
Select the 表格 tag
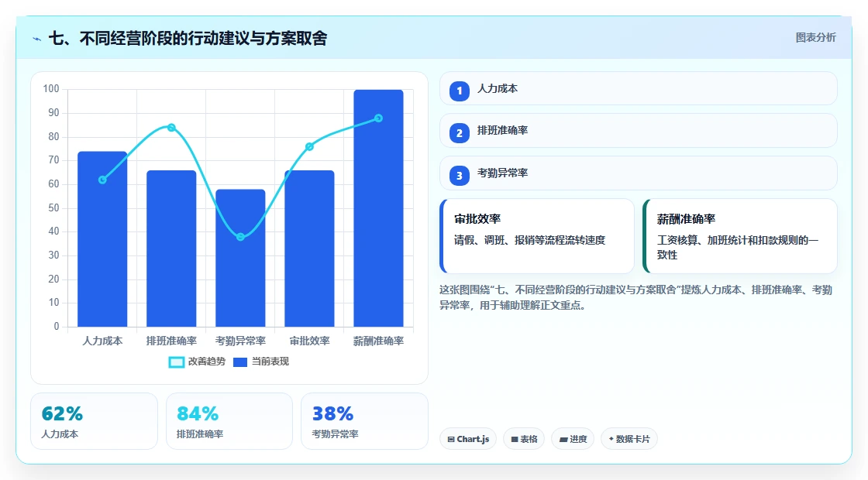(524, 439)
